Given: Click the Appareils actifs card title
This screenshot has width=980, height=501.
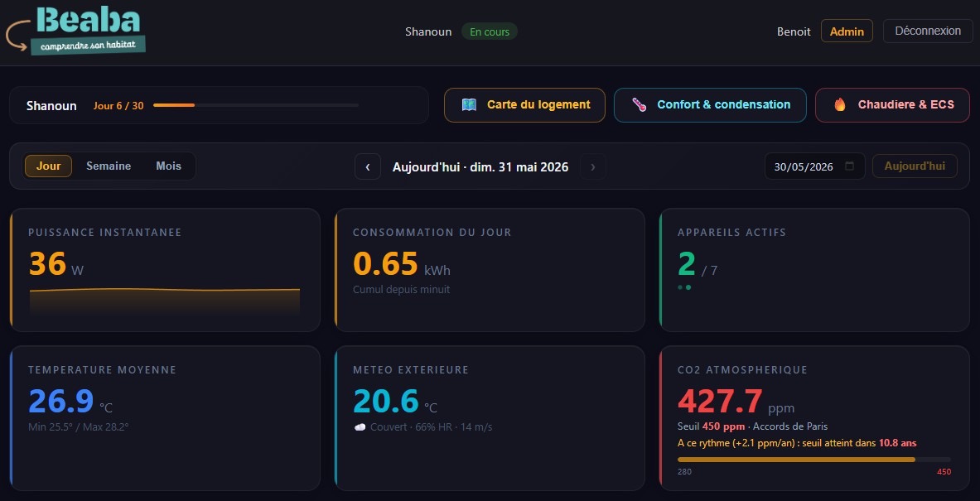Looking at the screenshot, I should point(731,233).
